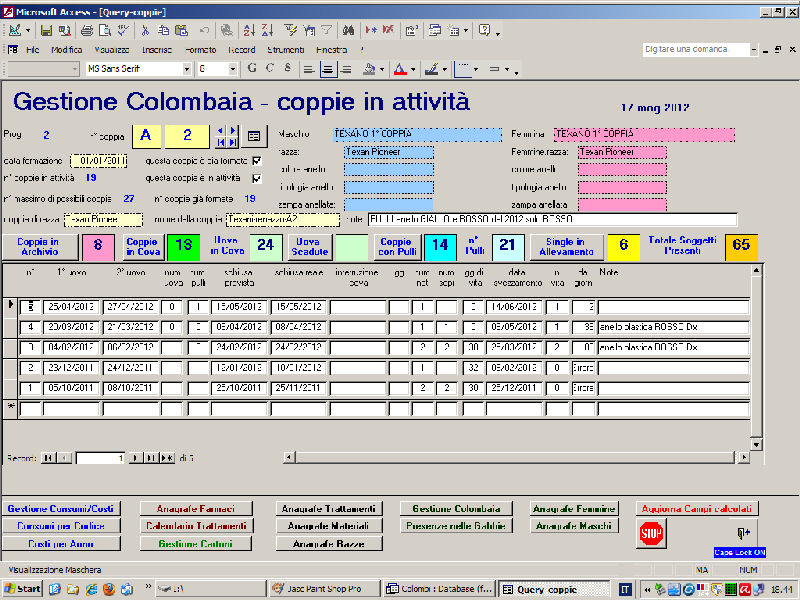Viewport: 800px width, 600px height.
Task: Open Anagrafe Farmaci
Action: [196, 508]
